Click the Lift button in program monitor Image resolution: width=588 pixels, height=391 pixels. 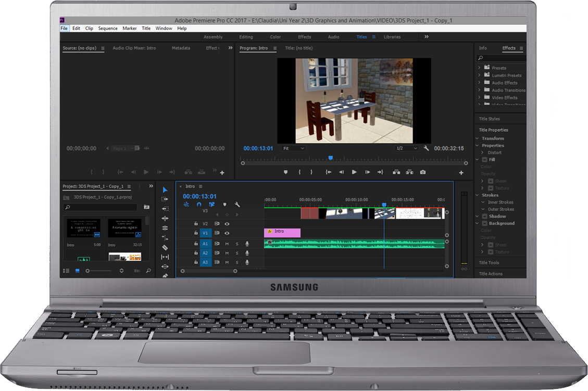(396, 172)
